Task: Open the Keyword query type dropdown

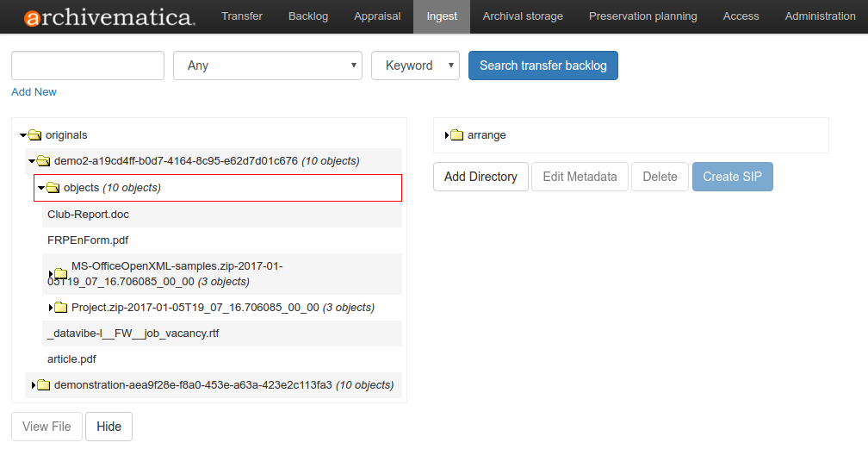Action: pos(415,65)
